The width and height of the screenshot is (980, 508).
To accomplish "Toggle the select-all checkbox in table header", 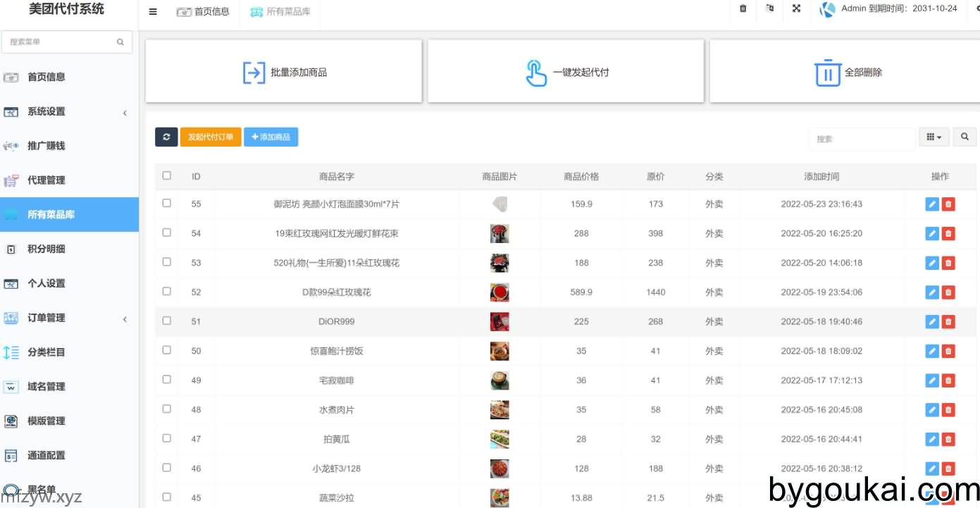I will pos(167,175).
